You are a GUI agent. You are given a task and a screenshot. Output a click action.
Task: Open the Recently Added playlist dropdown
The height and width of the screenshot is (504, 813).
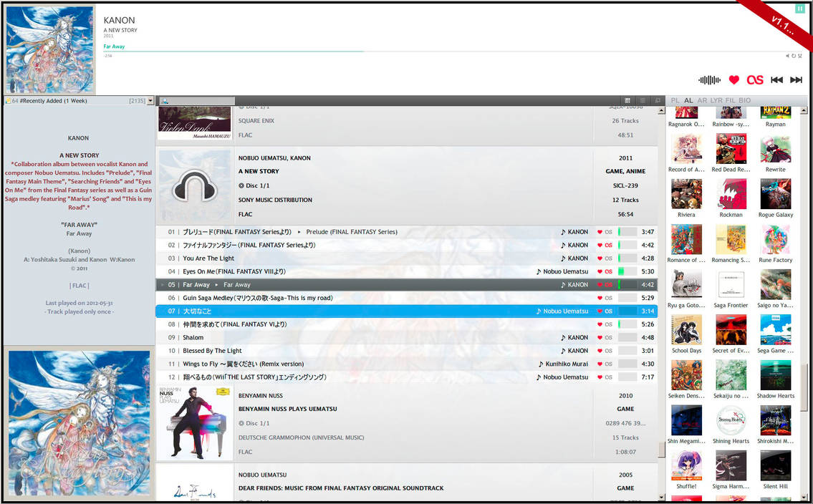(150, 100)
